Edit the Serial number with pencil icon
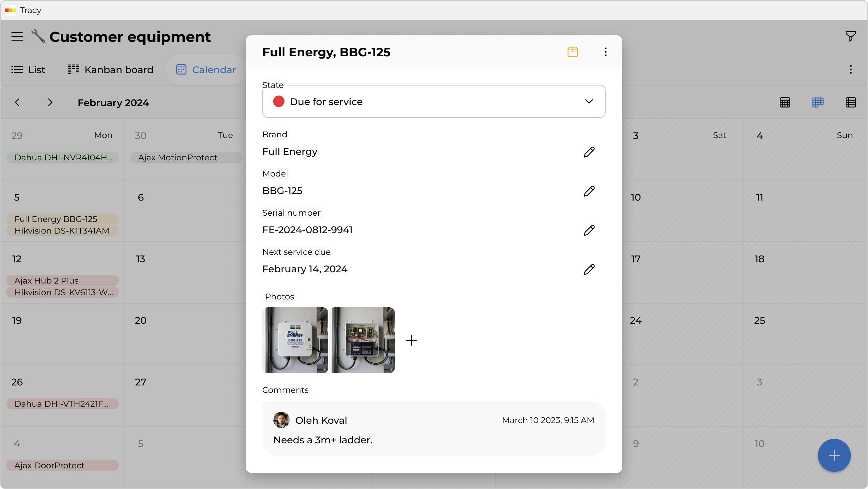 tap(589, 230)
